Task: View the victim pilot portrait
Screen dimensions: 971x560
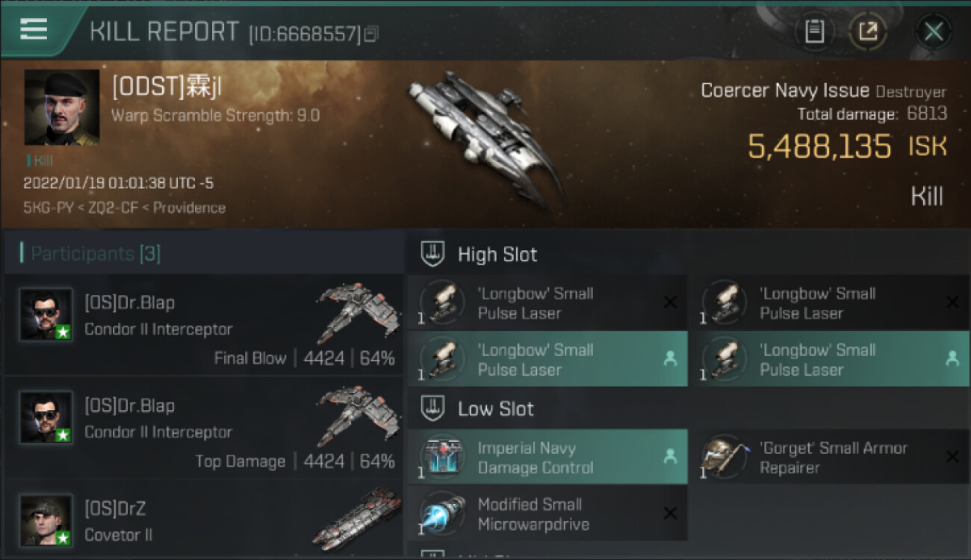Action: point(62,108)
